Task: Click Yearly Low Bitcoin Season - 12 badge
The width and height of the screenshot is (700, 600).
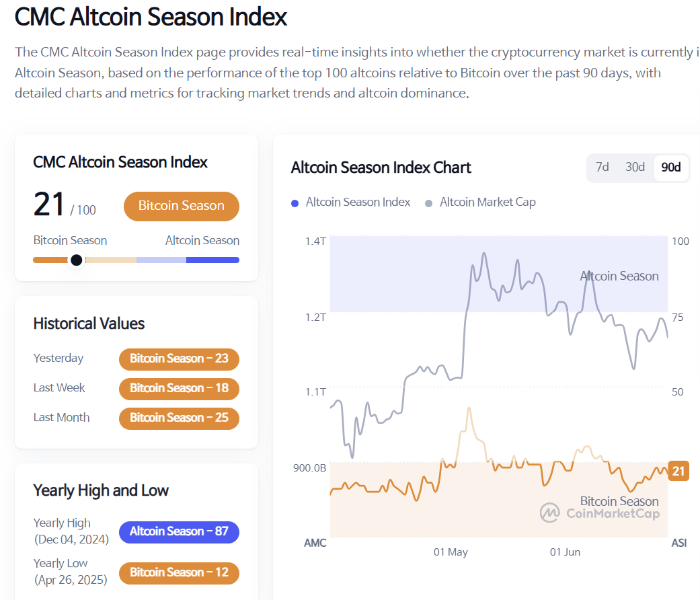Action: point(179,572)
